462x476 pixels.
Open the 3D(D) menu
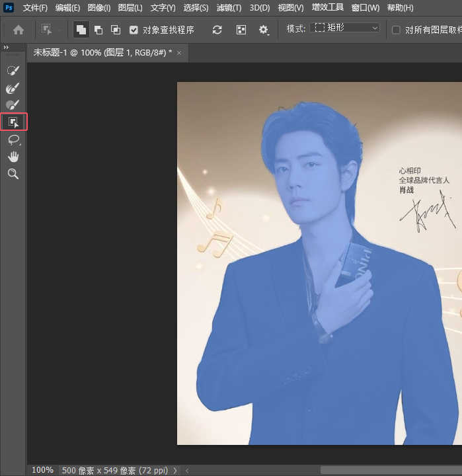point(260,7)
